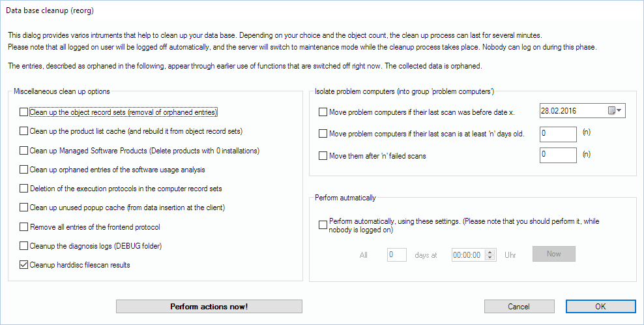644x325 pixels.
Task: Uncheck Cleanup harddisc filescan results
Action: coord(24,265)
